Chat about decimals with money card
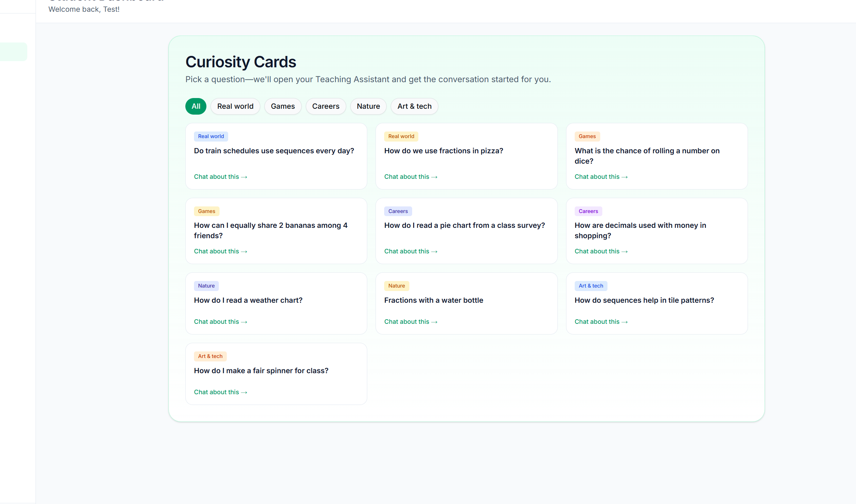This screenshot has height=504, width=856. (601, 251)
